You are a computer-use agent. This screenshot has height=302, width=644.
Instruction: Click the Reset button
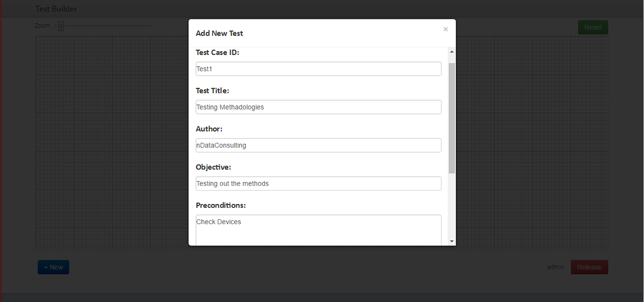(x=593, y=27)
